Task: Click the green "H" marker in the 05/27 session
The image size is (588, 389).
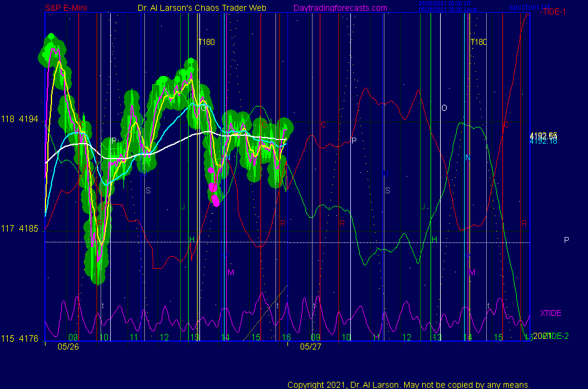Action: pyautogui.click(x=434, y=239)
